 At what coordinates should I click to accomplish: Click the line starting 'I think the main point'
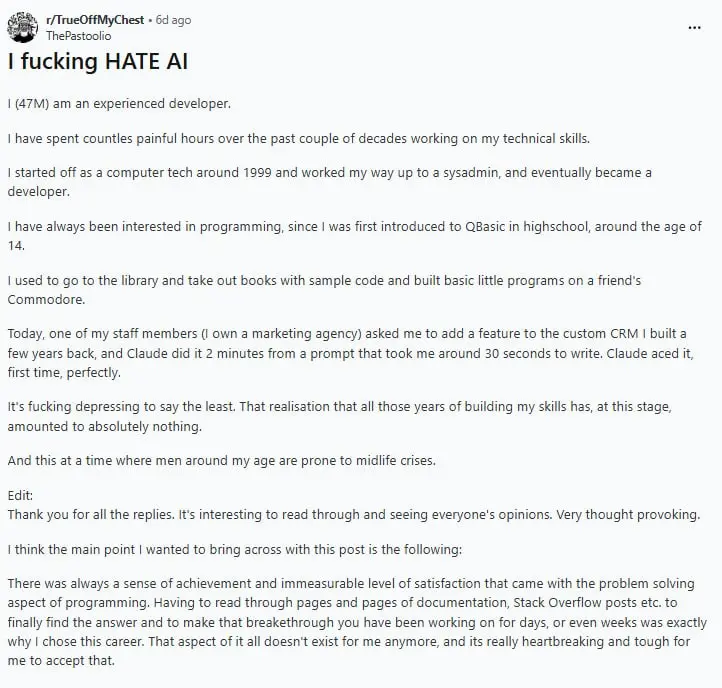234,549
